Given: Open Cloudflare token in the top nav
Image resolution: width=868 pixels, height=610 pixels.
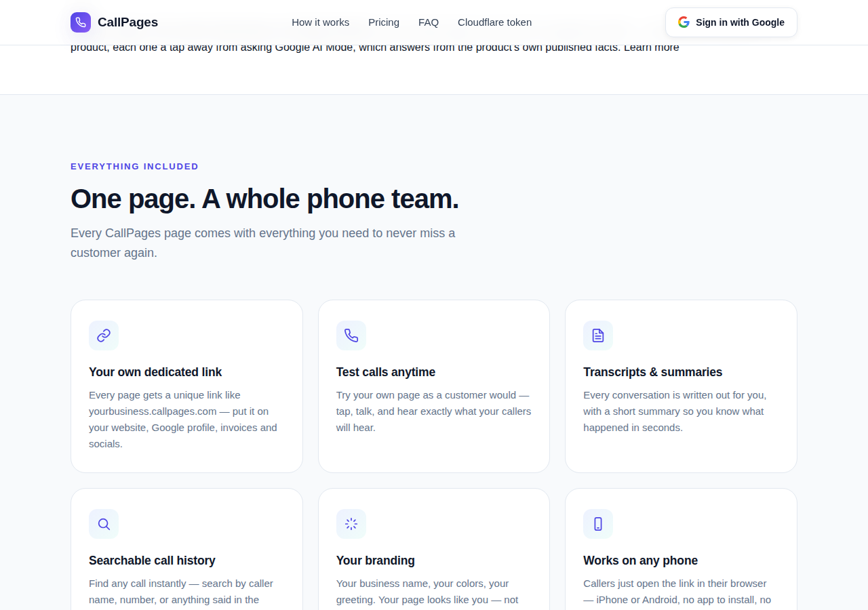Looking at the screenshot, I should [494, 22].
